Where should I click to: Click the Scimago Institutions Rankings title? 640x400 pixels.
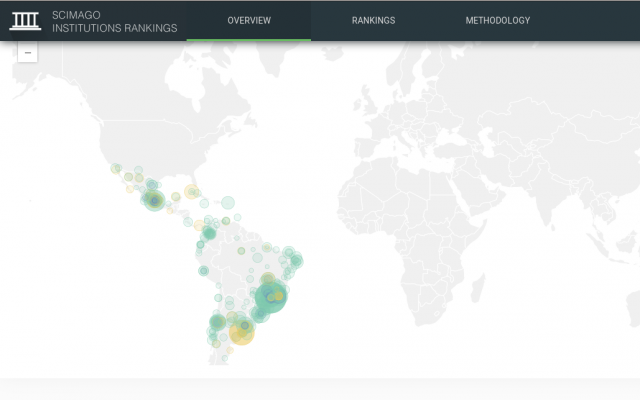(115, 22)
